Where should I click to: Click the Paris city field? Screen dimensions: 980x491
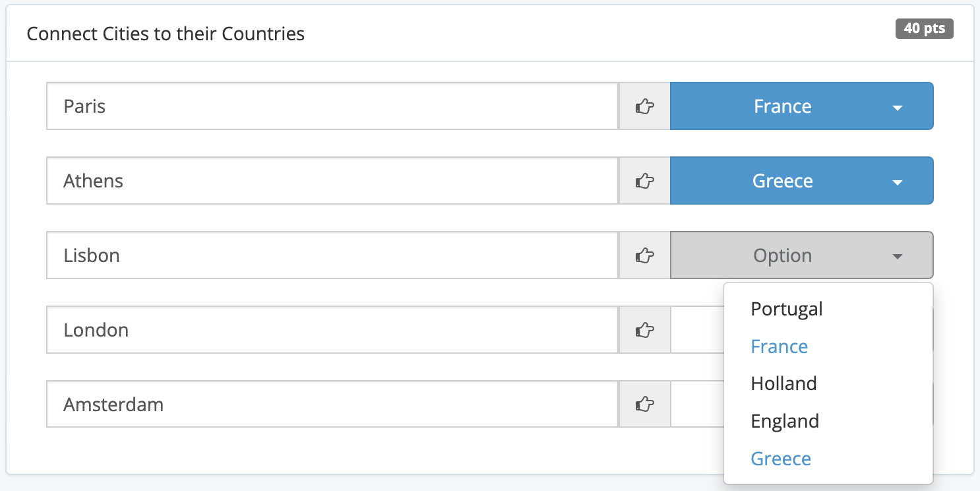click(332, 106)
